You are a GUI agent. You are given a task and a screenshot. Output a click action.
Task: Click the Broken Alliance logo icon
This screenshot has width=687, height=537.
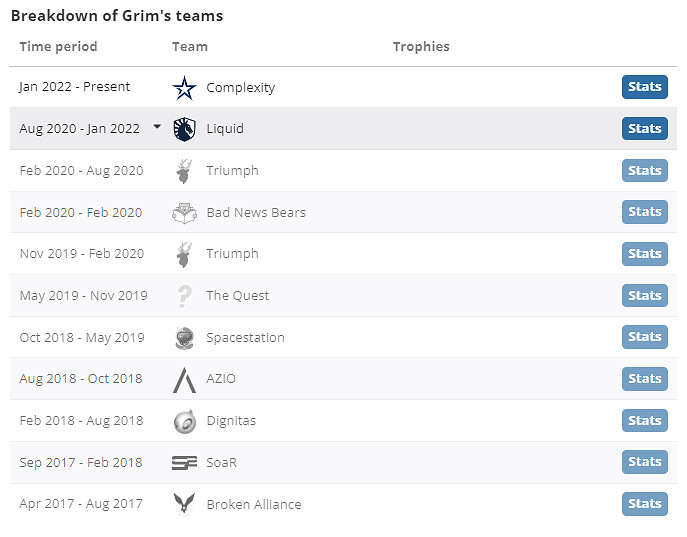click(x=184, y=505)
